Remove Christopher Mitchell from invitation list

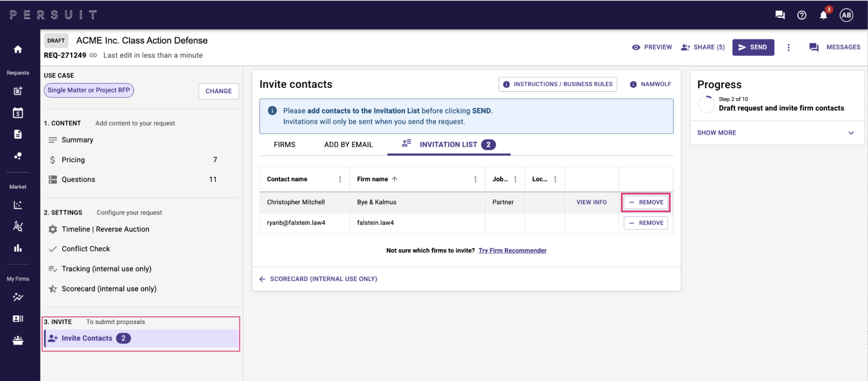click(646, 202)
